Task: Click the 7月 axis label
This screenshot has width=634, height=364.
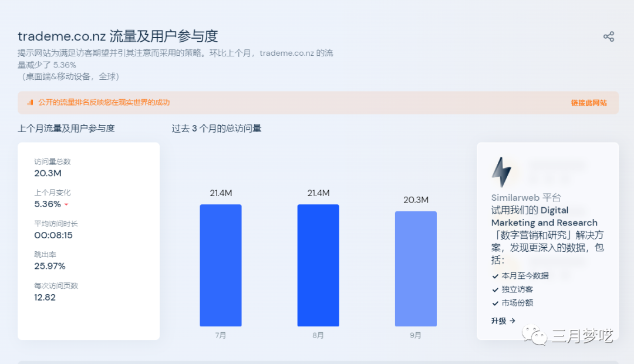Action: [220, 335]
